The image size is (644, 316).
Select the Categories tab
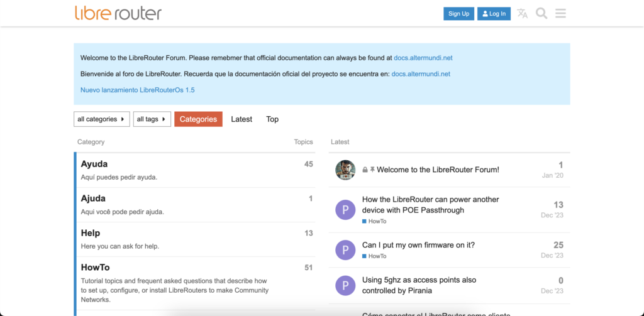(198, 119)
